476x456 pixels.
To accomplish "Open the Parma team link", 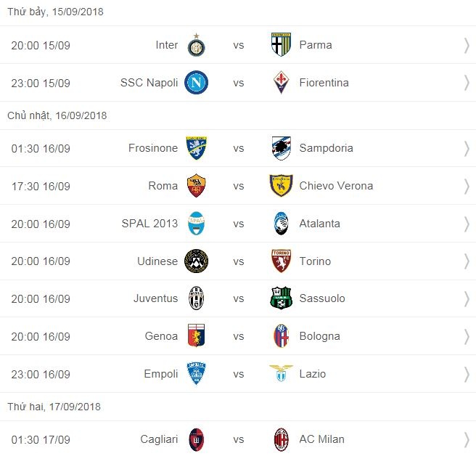I will (316, 45).
